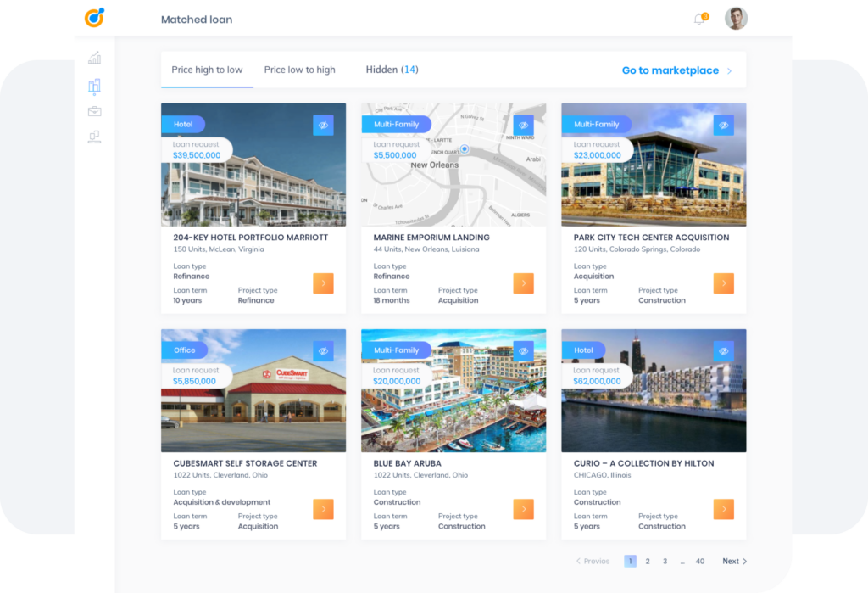
Task: Open details arrow for CubeSmart Self Storage
Action: pos(323,509)
